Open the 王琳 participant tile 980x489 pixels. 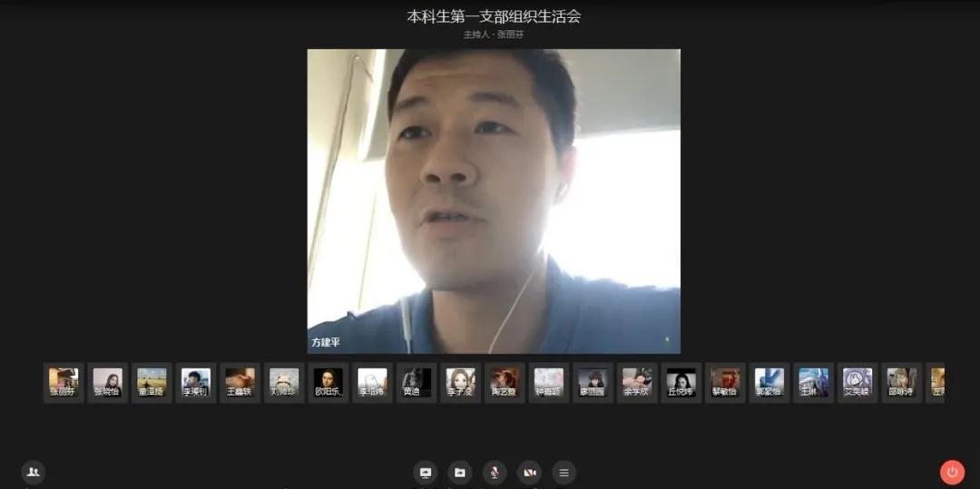[813, 382]
